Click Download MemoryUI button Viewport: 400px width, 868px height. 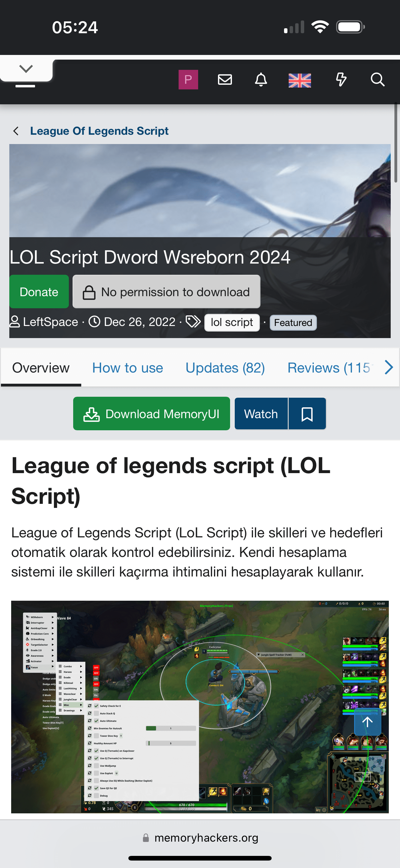pos(152,414)
